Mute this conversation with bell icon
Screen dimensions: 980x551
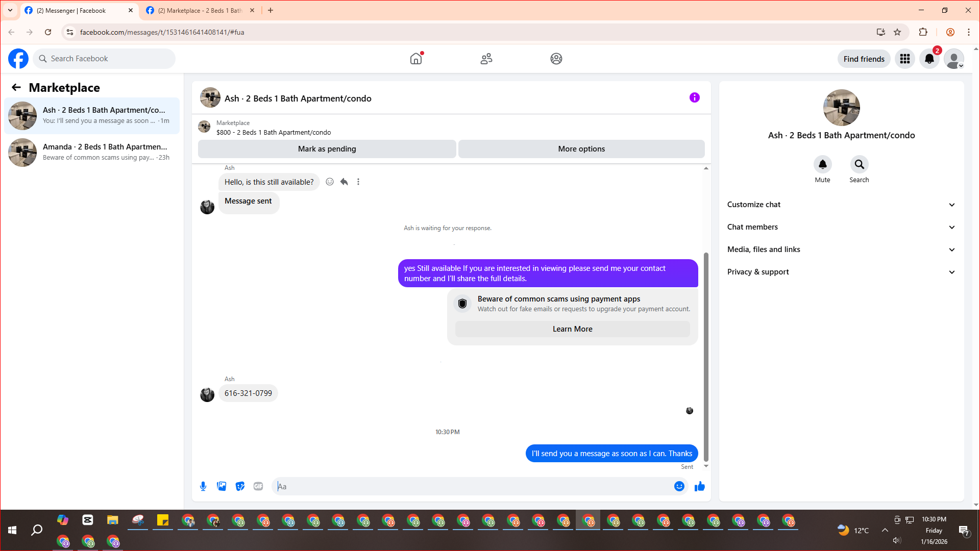click(822, 164)
